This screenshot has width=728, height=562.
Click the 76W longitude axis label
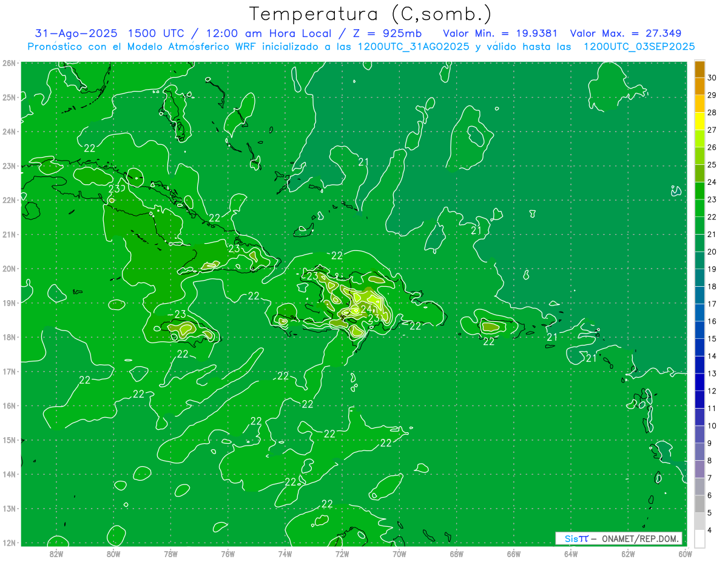(228, 554)
